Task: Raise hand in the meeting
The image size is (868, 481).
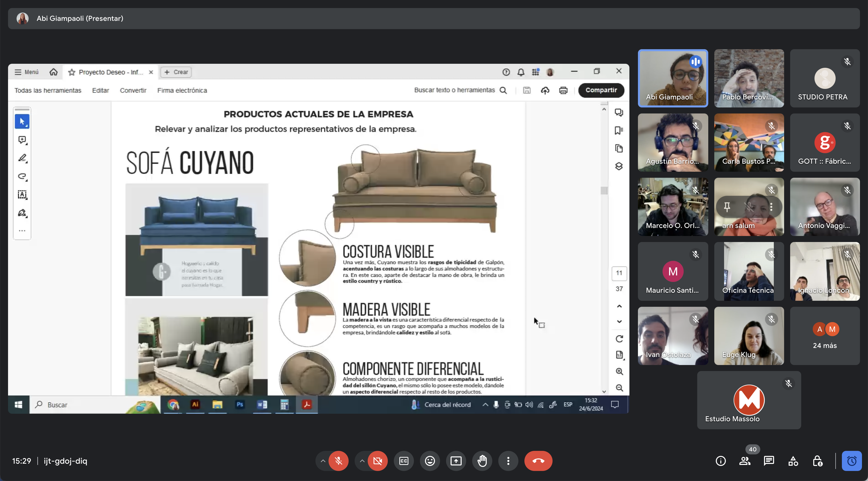Action: coord(482,461)
